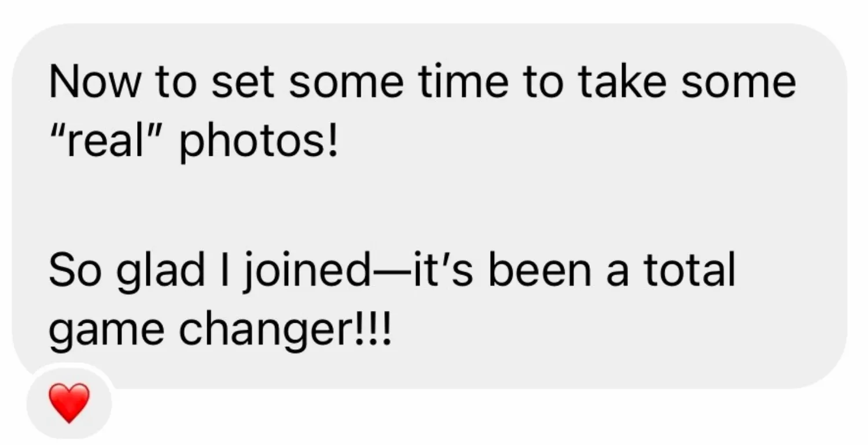The height and width of the screenshot is (446, 868).
Task: Select the quoted word "real"
Action: coord(110,142)
